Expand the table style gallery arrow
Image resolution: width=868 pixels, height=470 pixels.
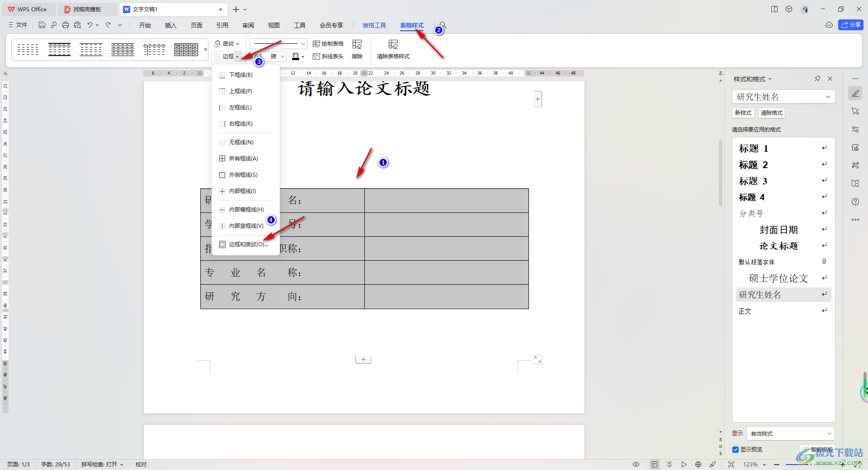pos(206,49)
